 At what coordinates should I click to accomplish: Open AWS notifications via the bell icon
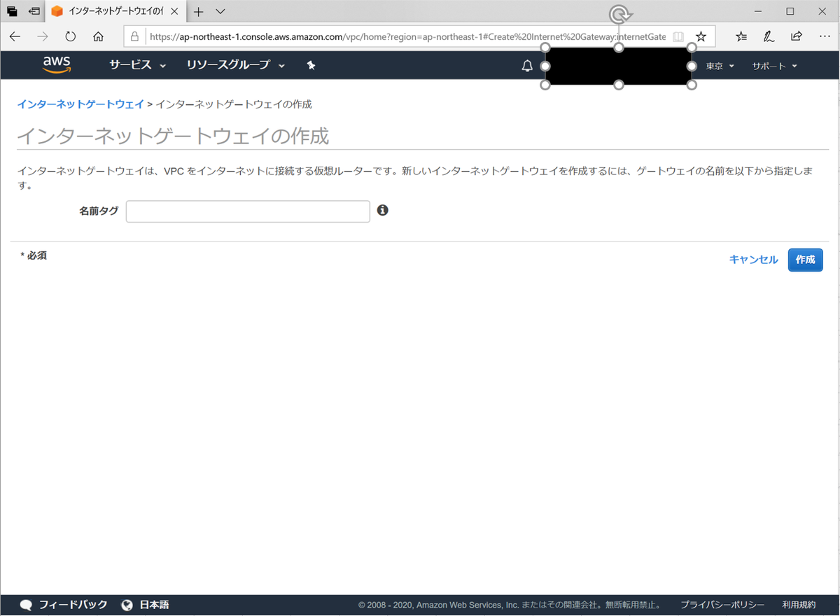(527, 65)
